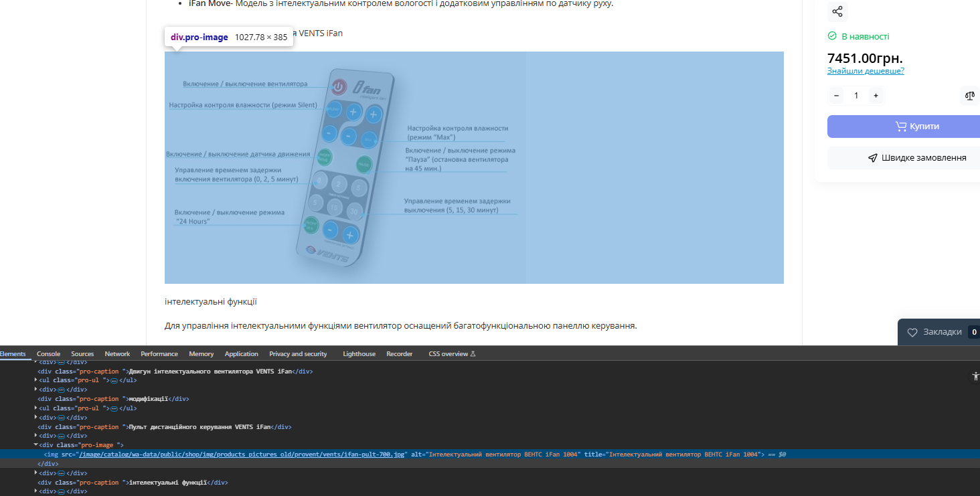Expand collapsed div just above інтелектуальні функції caption row
This screenshot has width=980, height=496.
35,473
